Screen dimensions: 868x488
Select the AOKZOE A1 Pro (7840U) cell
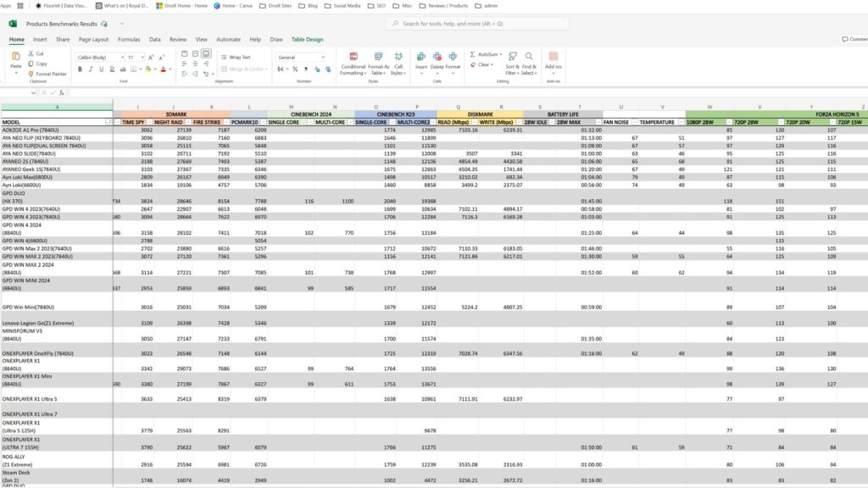point(57,130)
